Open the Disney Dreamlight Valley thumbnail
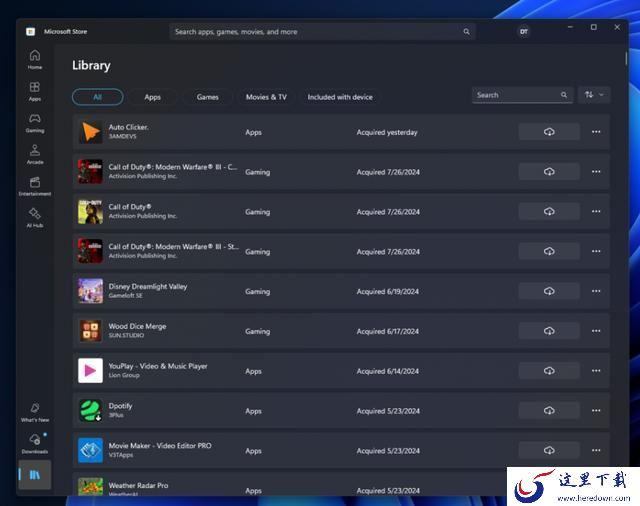 click(x=90, y=291)
